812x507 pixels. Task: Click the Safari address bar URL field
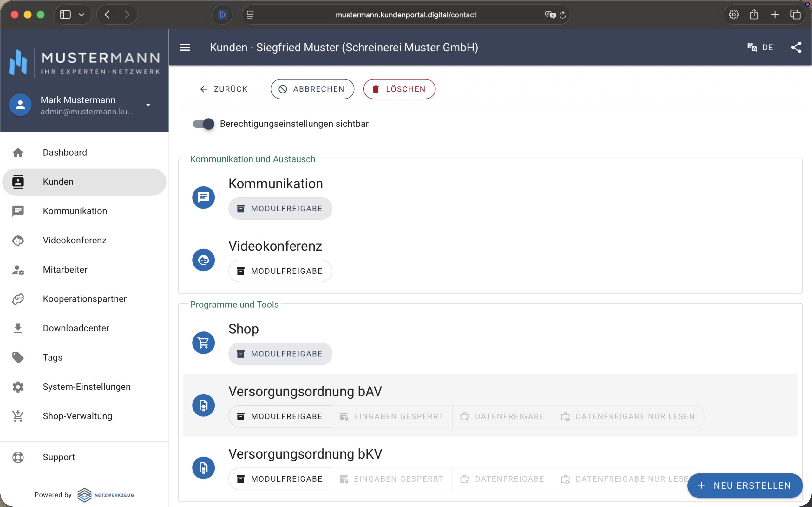(406, 15)
